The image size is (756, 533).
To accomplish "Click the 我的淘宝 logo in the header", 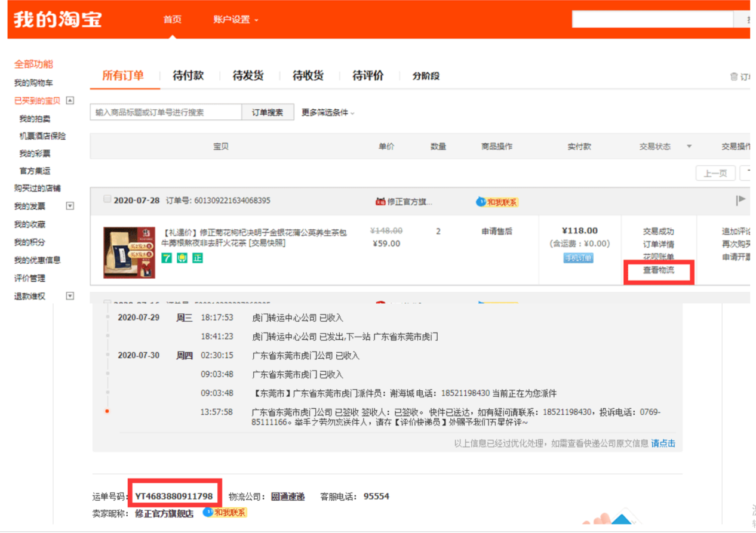I will 58,19.
